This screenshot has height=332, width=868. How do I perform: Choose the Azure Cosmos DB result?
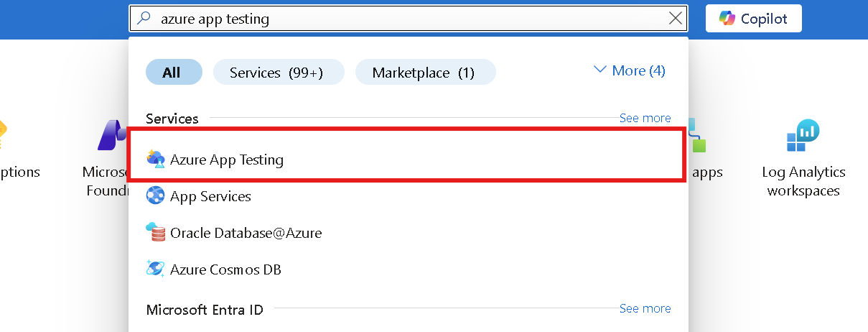click(x=406, y=269)
